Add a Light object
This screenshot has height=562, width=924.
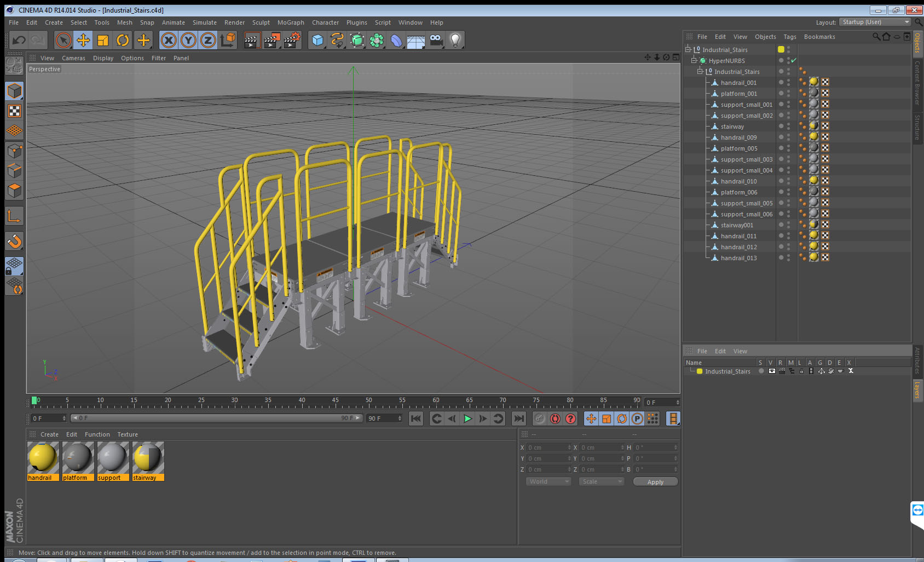pos(455,40)
